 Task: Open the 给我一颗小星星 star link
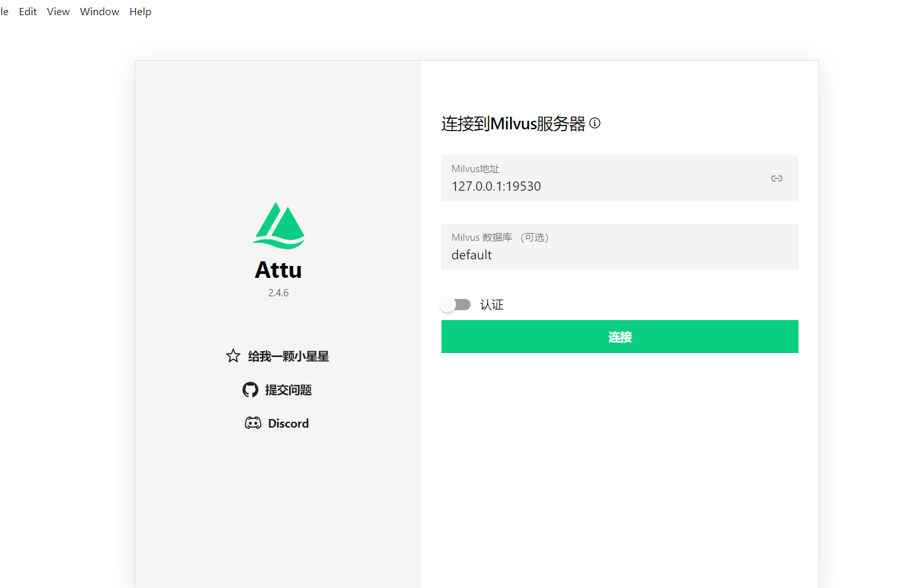[288, 356]
